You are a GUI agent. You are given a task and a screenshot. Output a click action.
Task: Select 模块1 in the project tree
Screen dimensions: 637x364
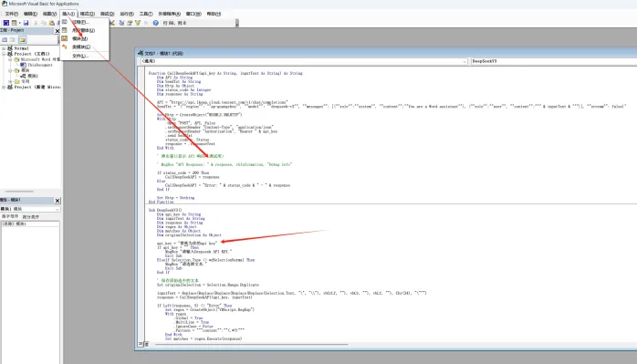33,76
